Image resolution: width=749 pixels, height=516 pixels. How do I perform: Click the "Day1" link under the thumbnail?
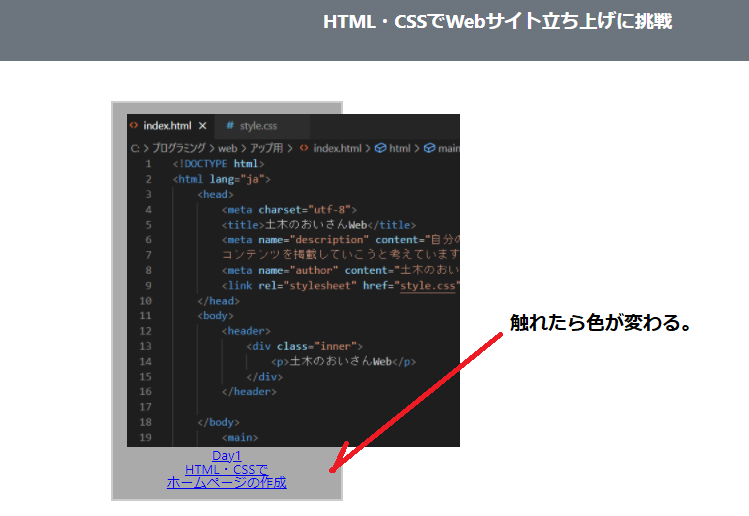click(226, 455)
